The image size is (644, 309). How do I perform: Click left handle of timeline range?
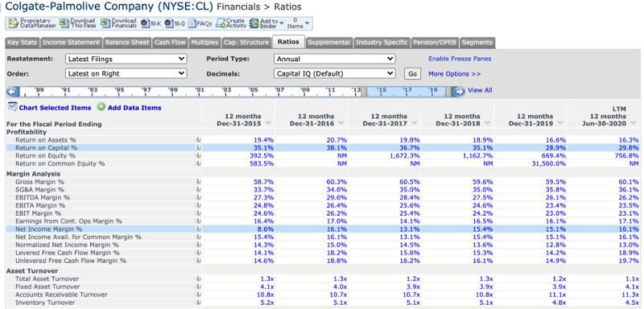click(364, 92)
